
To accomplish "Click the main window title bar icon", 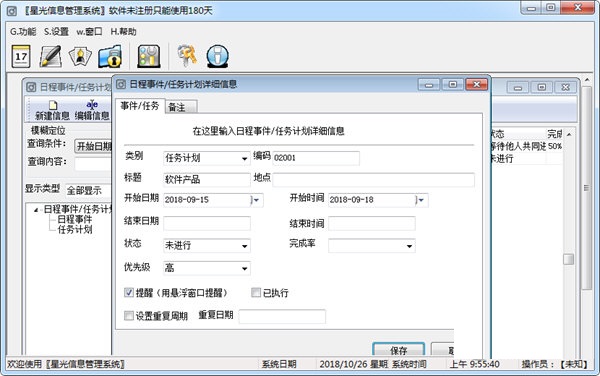I will point(12,11).
